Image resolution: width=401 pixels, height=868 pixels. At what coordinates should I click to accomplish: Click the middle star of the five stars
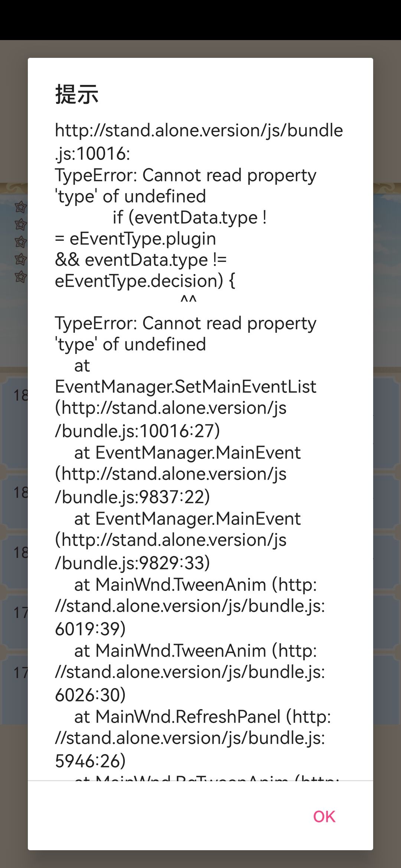[20, 242]
